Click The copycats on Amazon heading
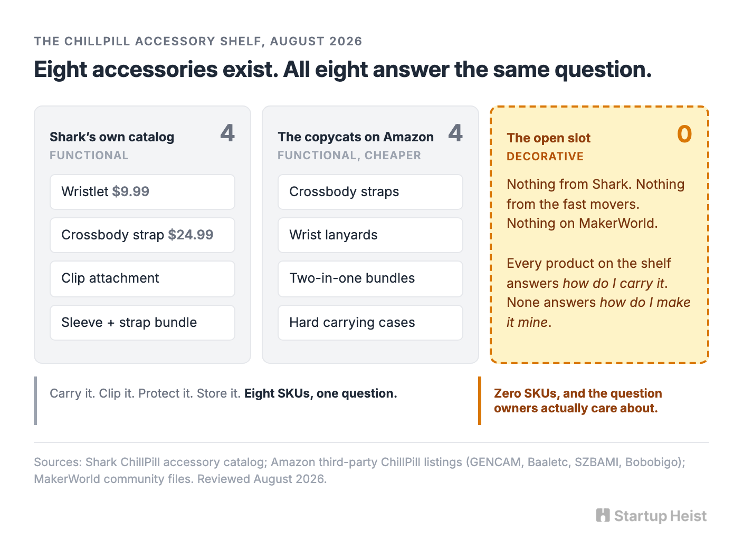This screenshot has height=560, width=743. tap(356, 137)
